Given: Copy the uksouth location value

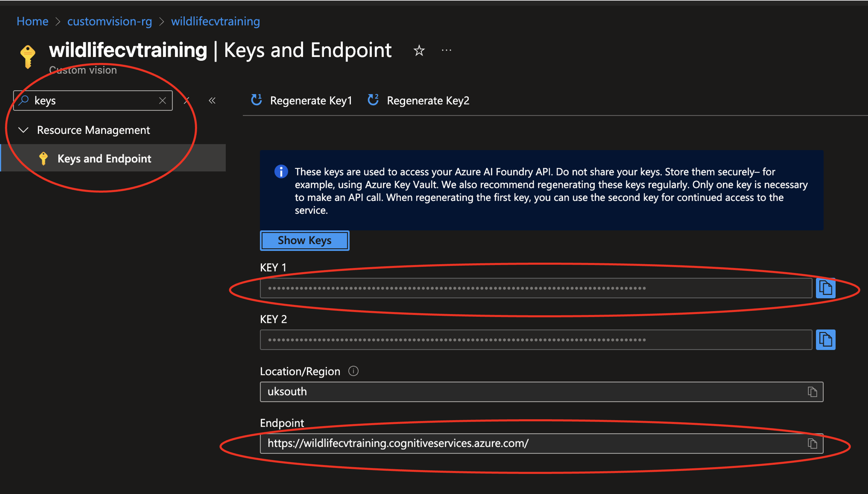Looking at the screenshot, I should [812, 392].
